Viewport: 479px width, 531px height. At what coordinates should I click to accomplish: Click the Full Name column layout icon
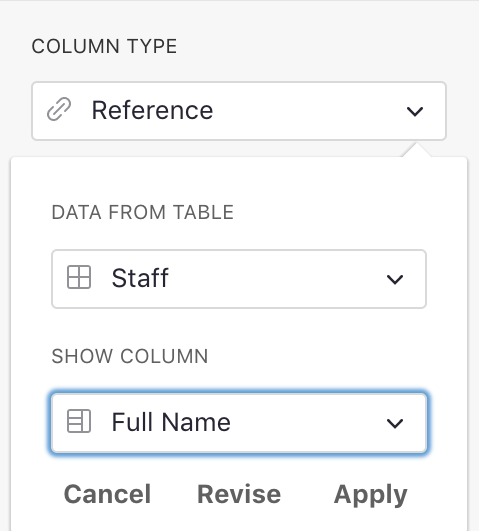79,421
